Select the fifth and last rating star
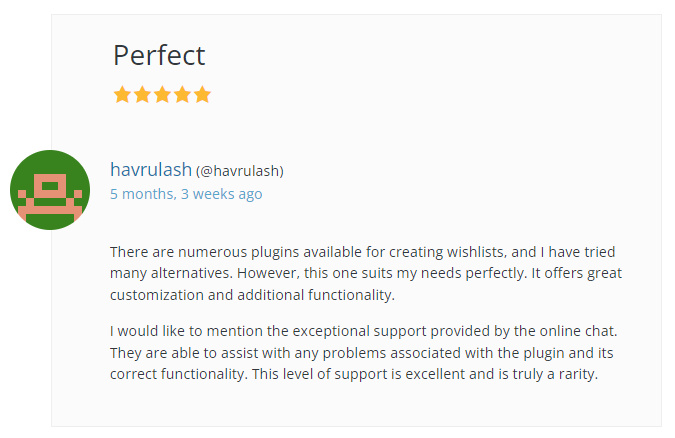The image size is (675, 438). (x=202, y=95)
